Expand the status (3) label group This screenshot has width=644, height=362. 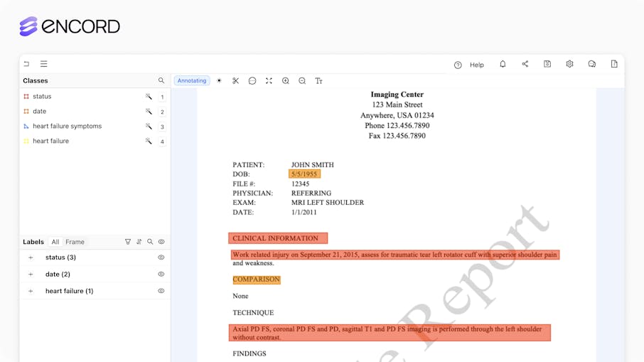coord(31,257)
